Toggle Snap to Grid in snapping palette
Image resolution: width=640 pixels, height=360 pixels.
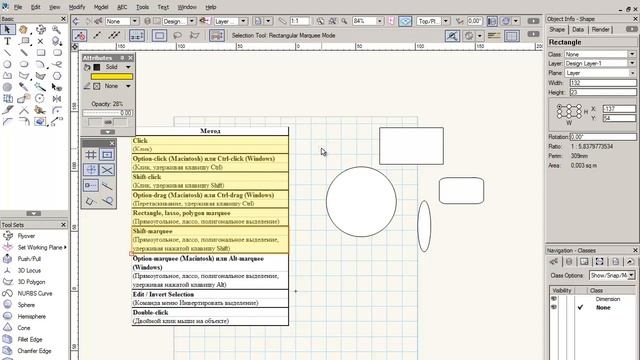point(91,154)
